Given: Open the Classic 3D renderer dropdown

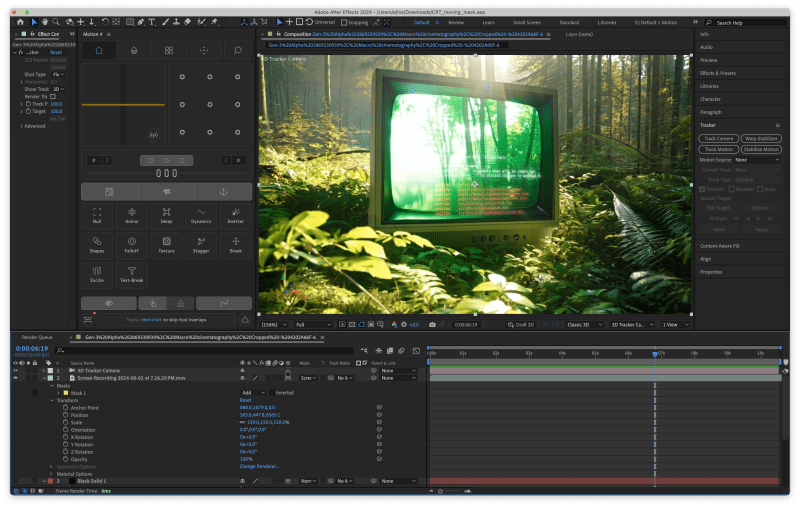Looking at the screenshot, I should (584, 324).
